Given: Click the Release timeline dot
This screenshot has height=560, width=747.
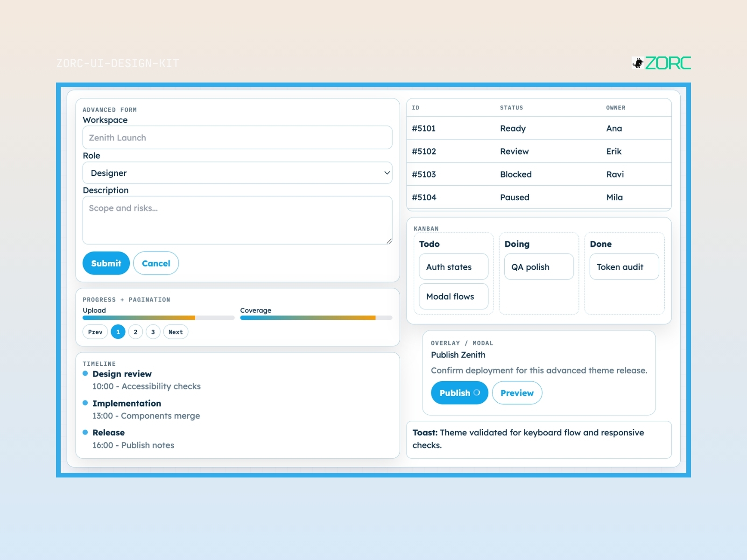Looking at the screenshot, I should 85,432.
